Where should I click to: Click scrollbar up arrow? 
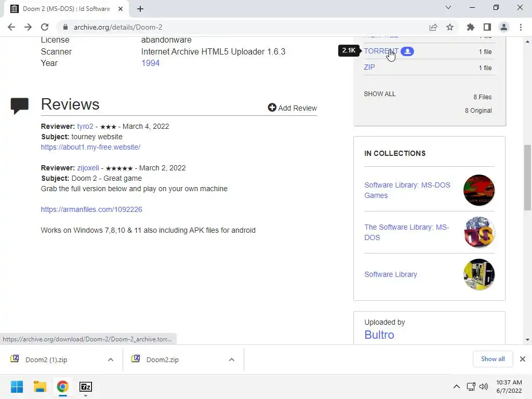[x=527, y=42]
